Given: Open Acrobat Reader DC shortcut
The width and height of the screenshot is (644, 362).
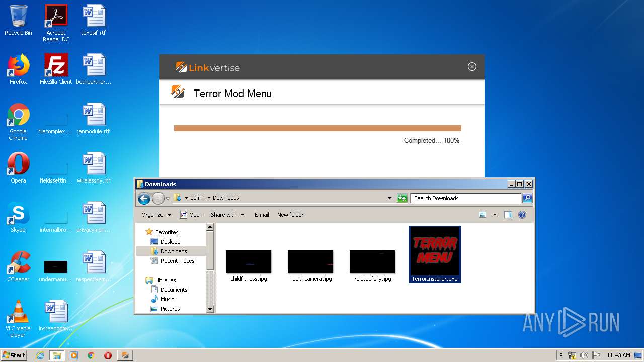Looking at the screenshot, I should pyautogui.click(x=56, y=23).
